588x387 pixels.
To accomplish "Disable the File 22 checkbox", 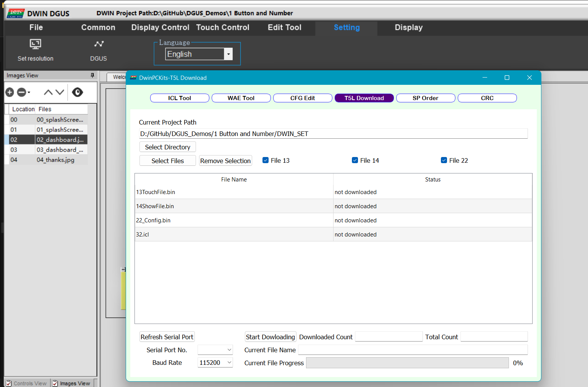I will coord(444,160).
